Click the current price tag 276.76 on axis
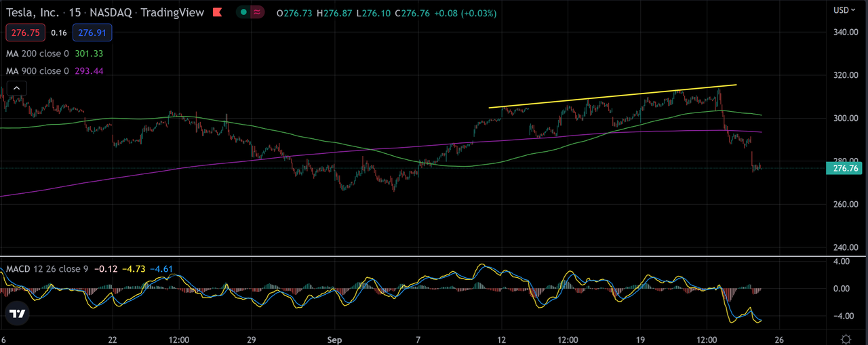The image size is (868, 345). click(x=844, y=169)
